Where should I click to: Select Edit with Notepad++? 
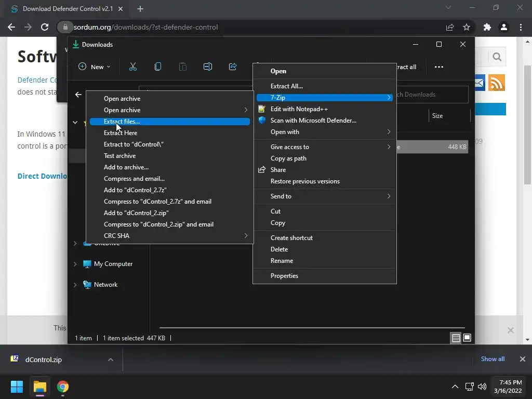(325, 109)
